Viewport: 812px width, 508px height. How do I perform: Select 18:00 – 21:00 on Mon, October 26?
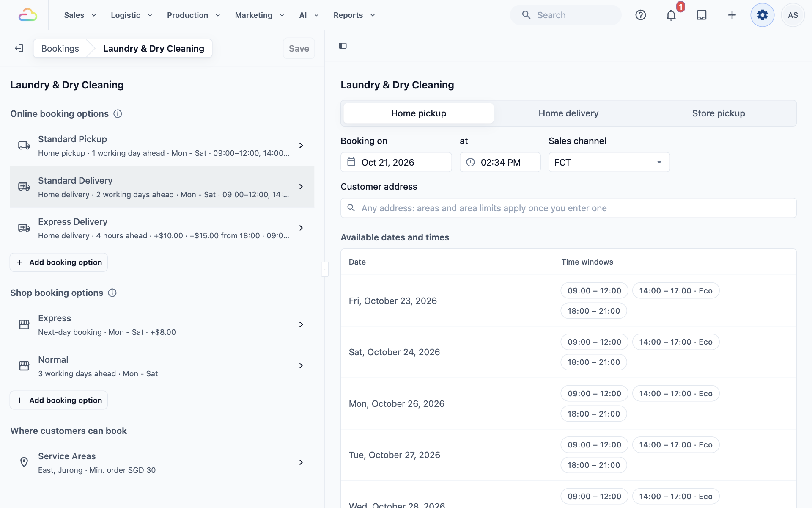[x=594, y=414]
